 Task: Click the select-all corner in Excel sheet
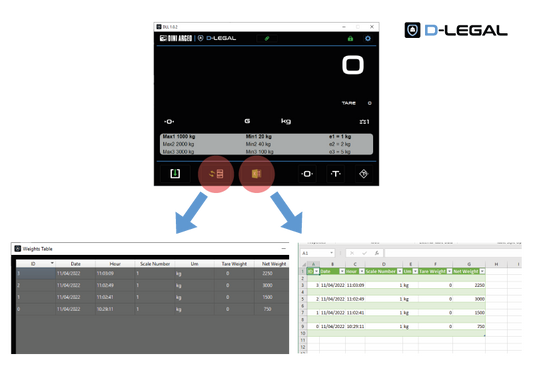pos(304,264)
